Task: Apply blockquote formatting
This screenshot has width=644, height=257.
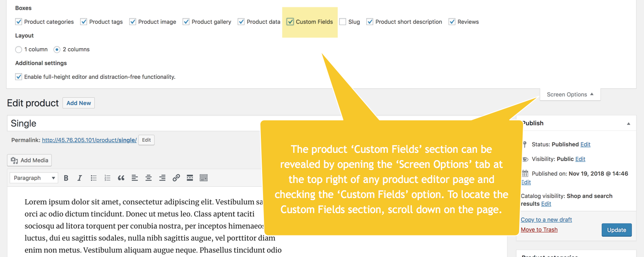Action: [x=121, y=178]
